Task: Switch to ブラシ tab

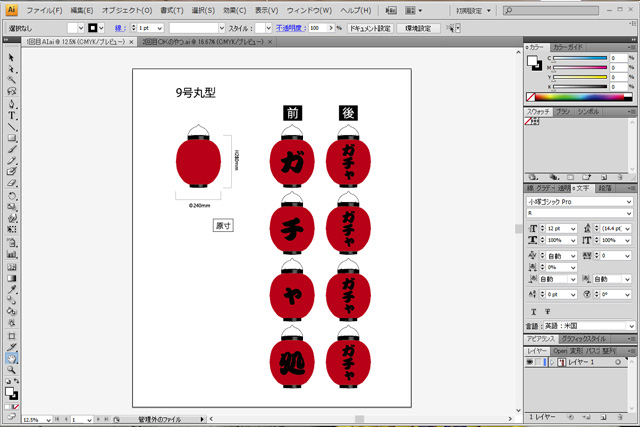Action: tap(562, 111)
